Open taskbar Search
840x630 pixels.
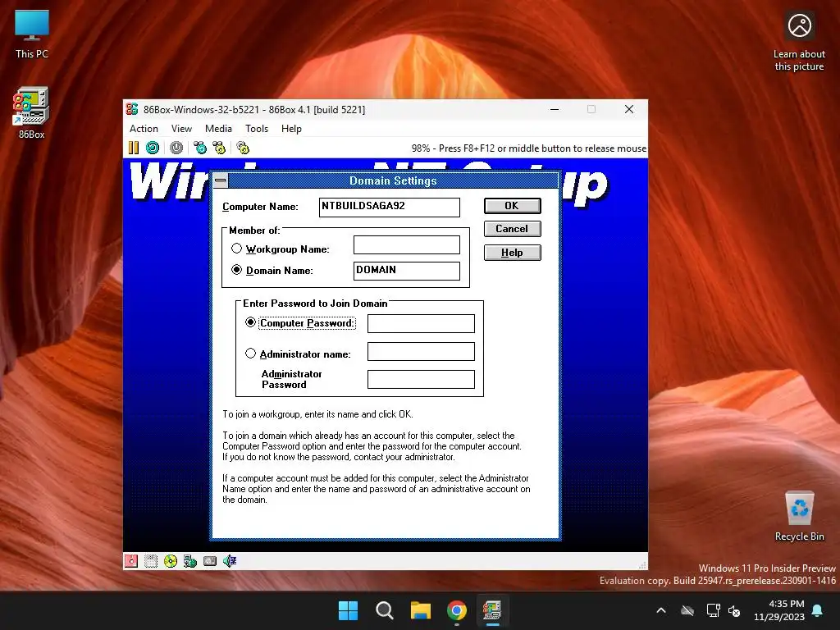point(384,610)
